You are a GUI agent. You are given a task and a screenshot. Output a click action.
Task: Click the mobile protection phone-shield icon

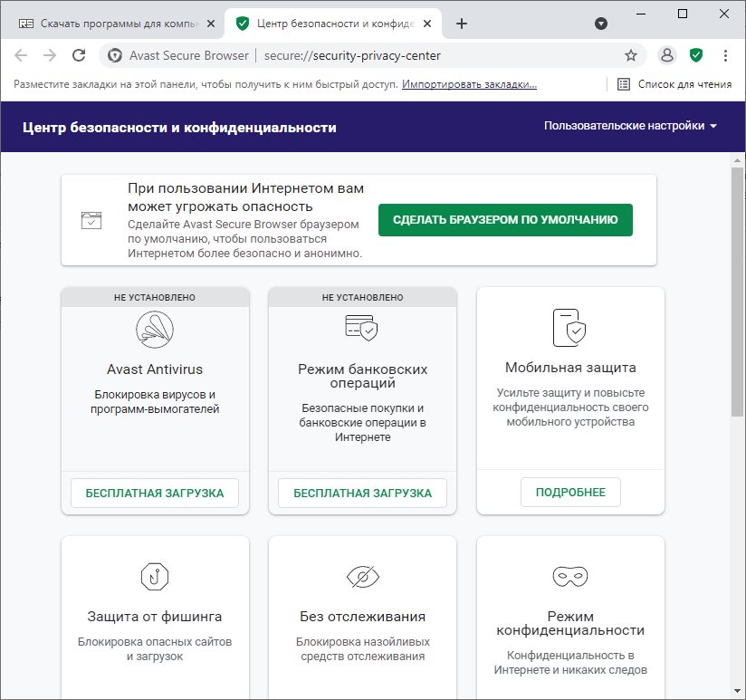(569, 328)
